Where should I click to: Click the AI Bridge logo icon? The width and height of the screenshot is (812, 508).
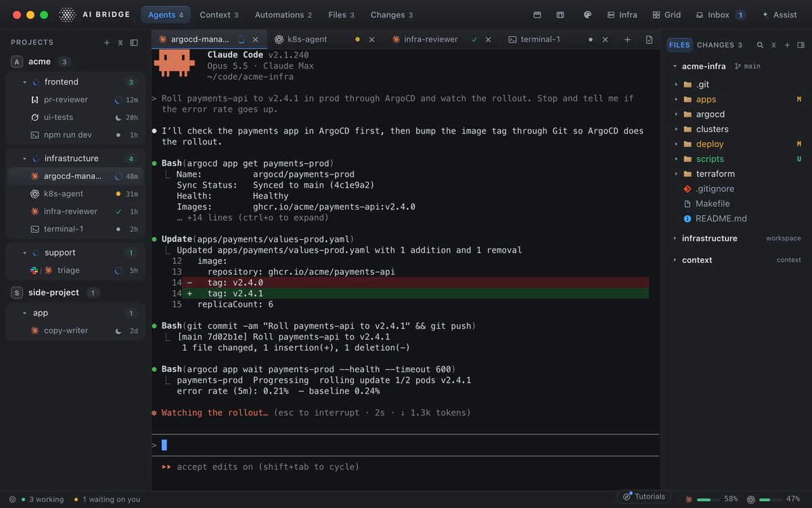67,15
